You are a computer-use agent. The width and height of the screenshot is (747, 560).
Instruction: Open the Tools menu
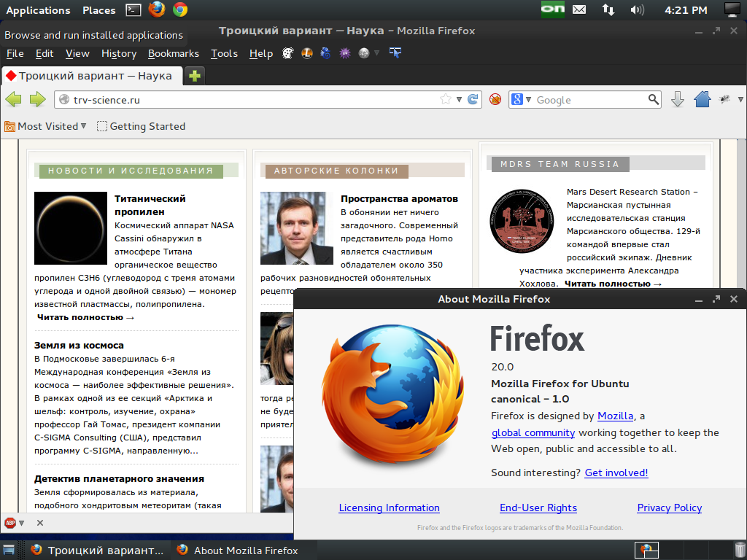[225, 53]
